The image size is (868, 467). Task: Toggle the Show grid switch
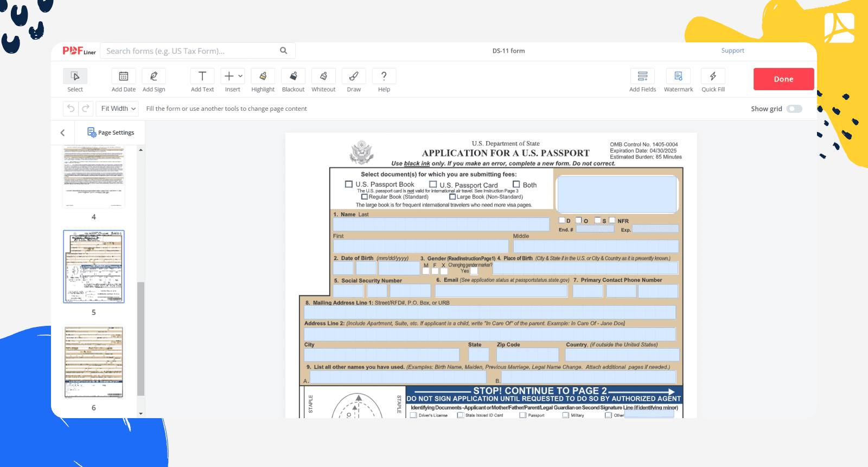point(794,109)
